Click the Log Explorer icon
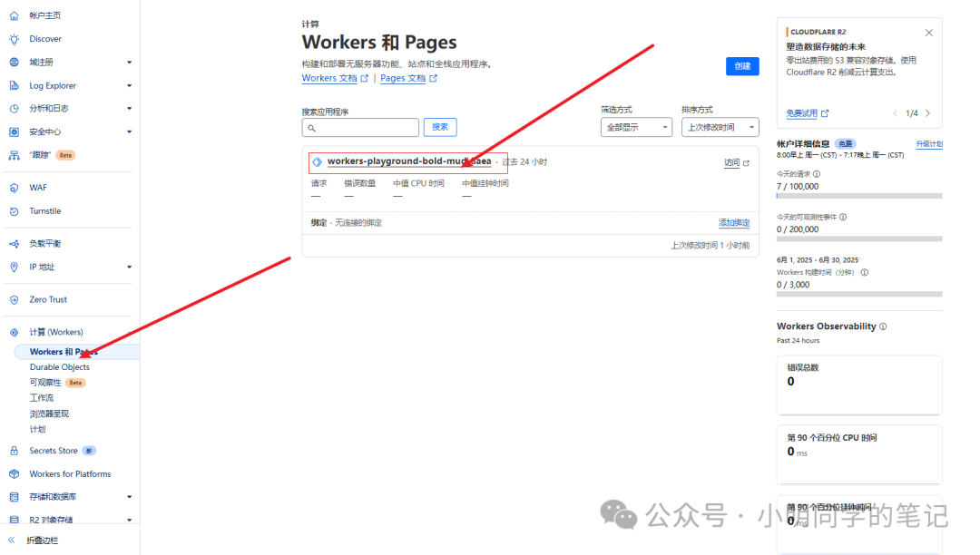The image size is (980, 555). click(14, 85)
